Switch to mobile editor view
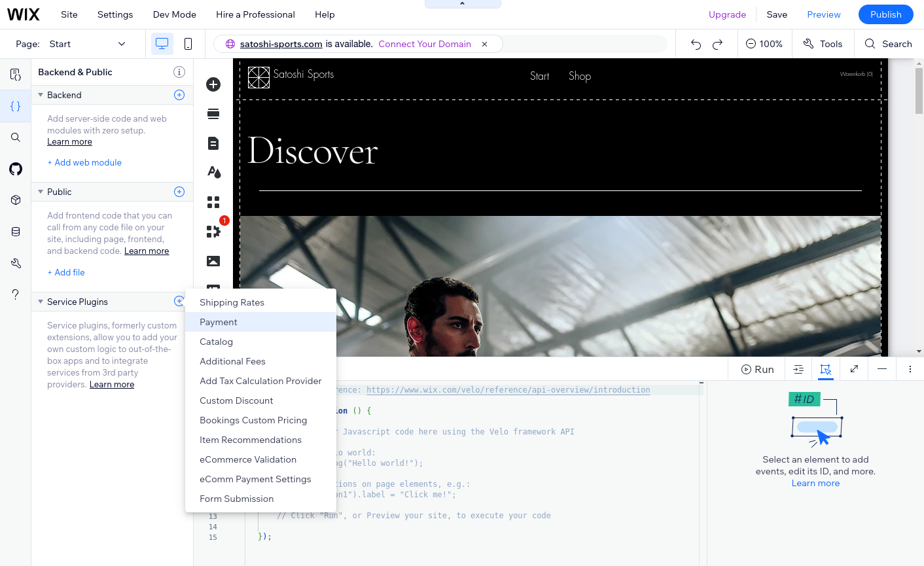 tap(188, 44)
